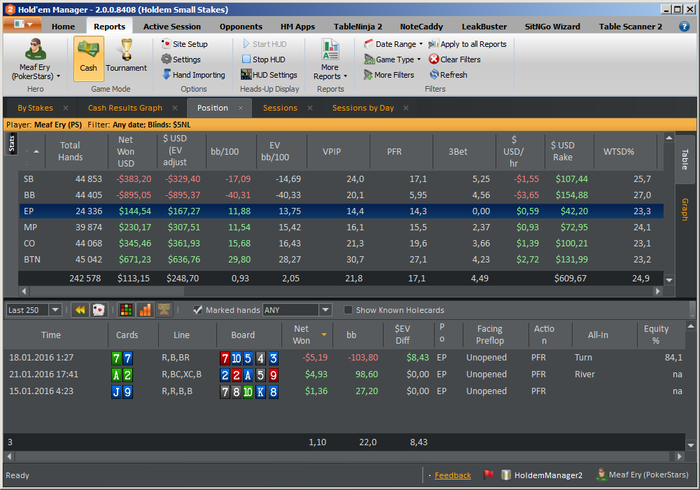Image resolution: width=700 pixels, height=490 pixels.
Task: Open the Table Scanner 2 tab
Action: 630,26
